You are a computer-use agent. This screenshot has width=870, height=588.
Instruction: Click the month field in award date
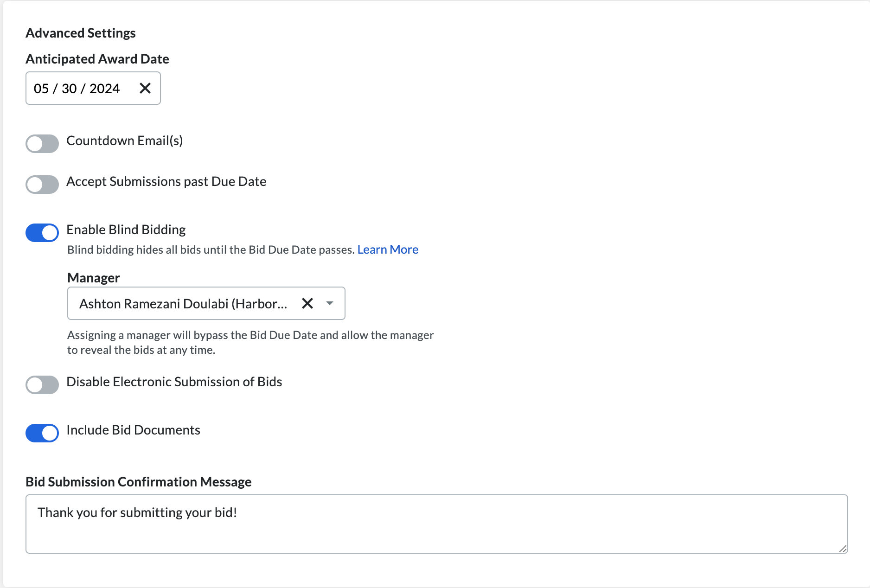coord(41,89)
